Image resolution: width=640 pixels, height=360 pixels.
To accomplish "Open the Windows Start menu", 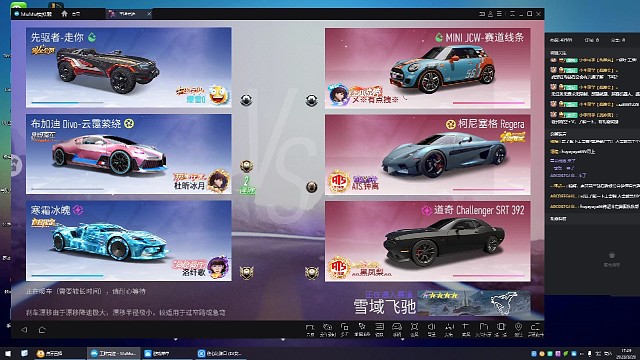I will click(7, 353).
